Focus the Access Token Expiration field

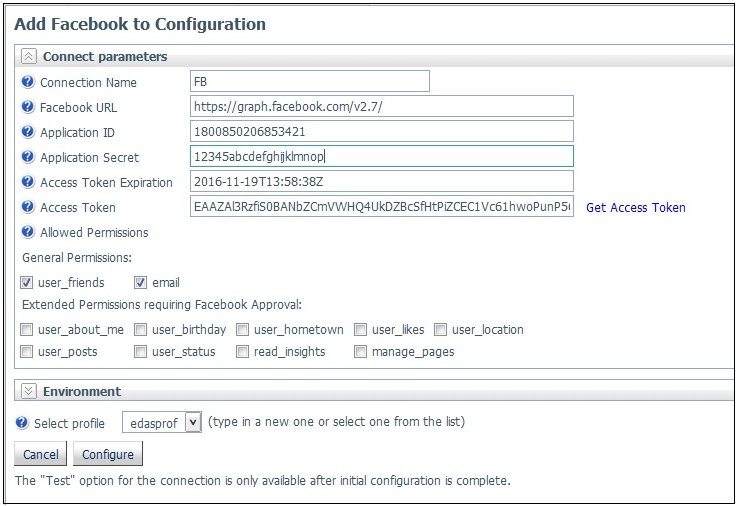click(382, 181)
